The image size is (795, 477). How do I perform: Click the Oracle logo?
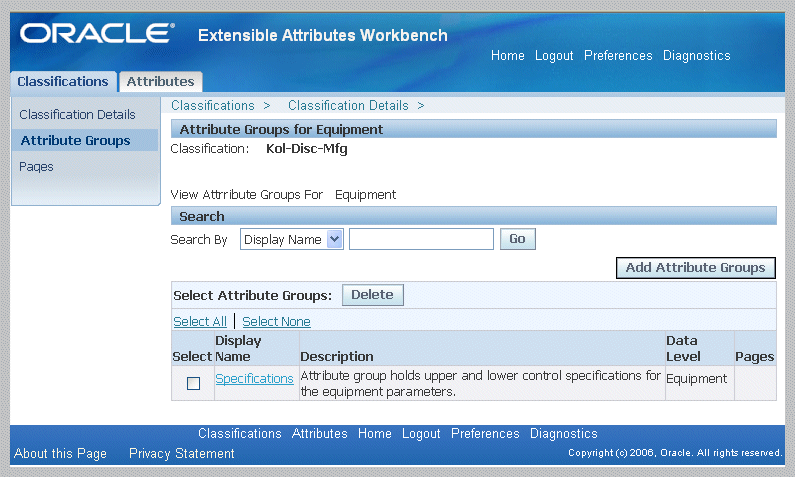tap(97, 33)
